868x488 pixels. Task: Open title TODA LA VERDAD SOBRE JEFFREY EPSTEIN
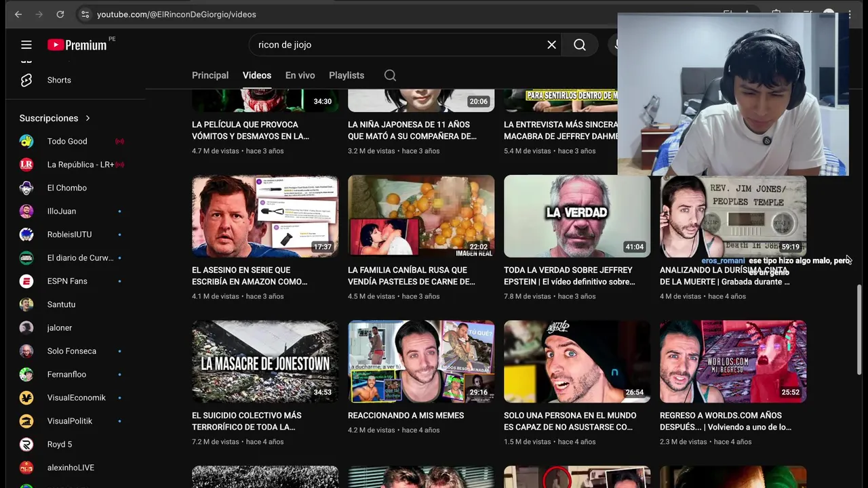[570, 276]
